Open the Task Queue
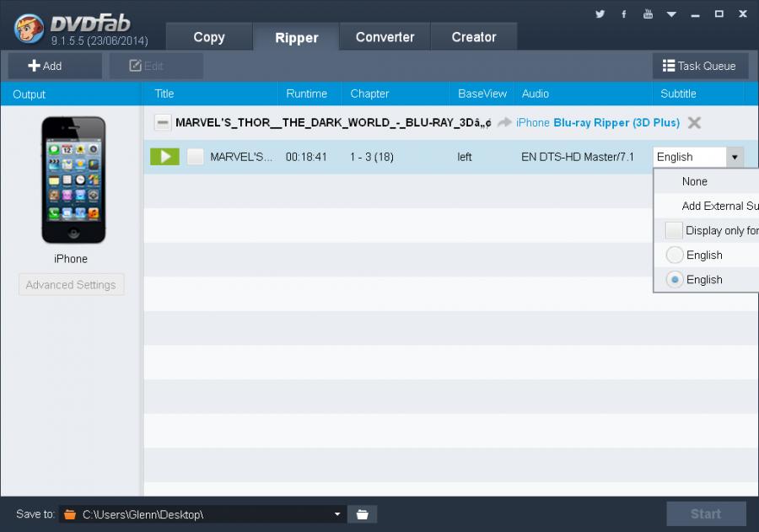 click(x=700, y=66)
